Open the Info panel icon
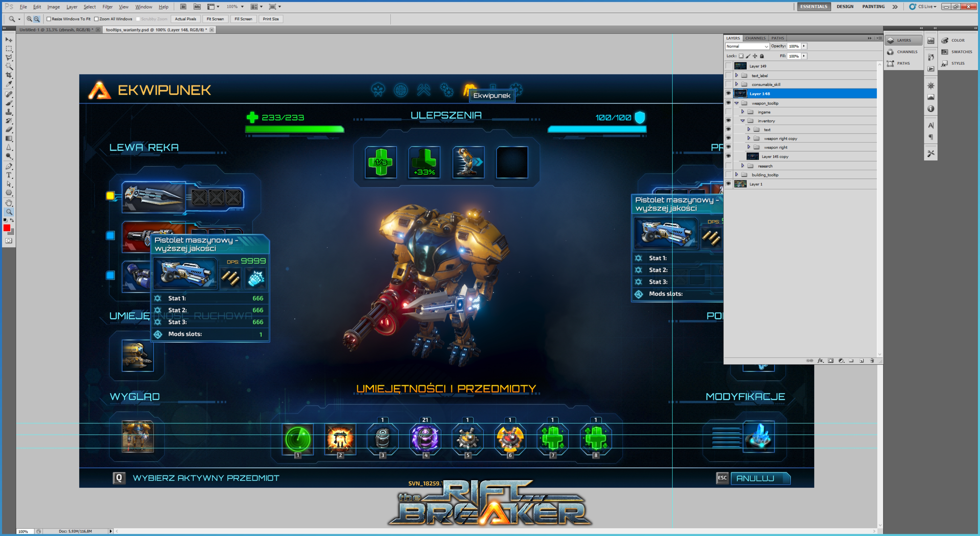 [x=931, y=109]
